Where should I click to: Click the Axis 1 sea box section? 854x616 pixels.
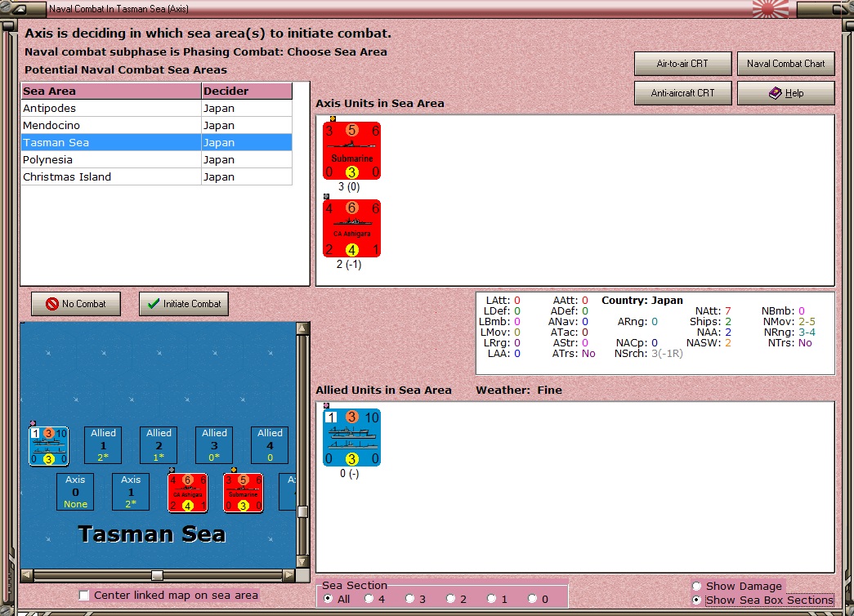coord(131,492)
